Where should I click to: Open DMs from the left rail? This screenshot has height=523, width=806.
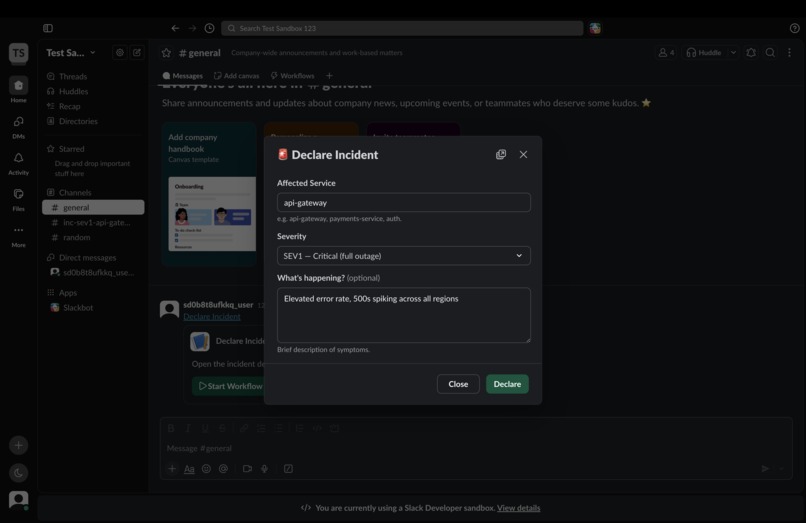tap(19, 127)
